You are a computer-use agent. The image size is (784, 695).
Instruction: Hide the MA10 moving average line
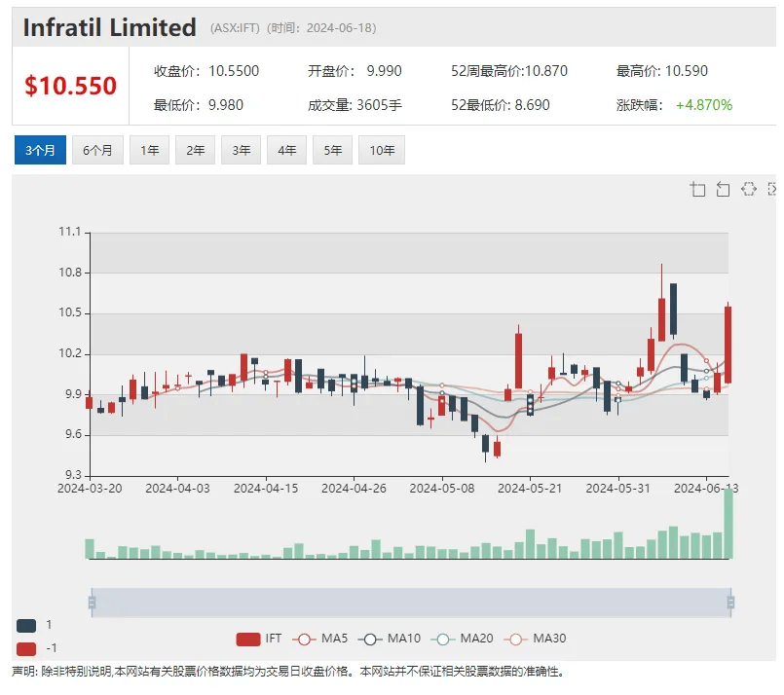[390, 639]
